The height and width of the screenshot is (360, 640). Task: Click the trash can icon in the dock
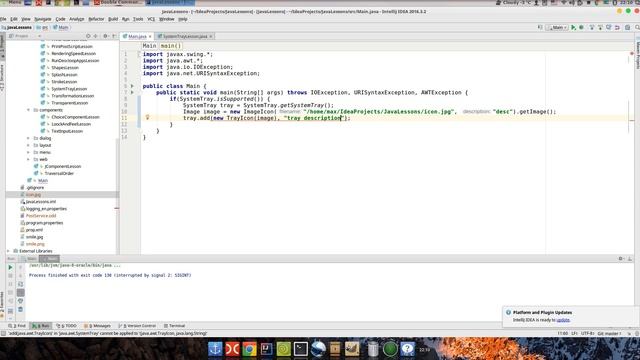point(373,349)
